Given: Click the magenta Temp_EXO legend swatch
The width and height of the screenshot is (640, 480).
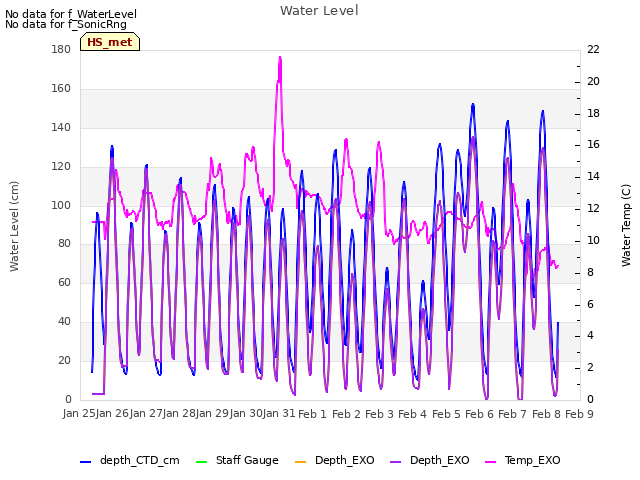Looking at the screenshot, I should tap(490, 462).
